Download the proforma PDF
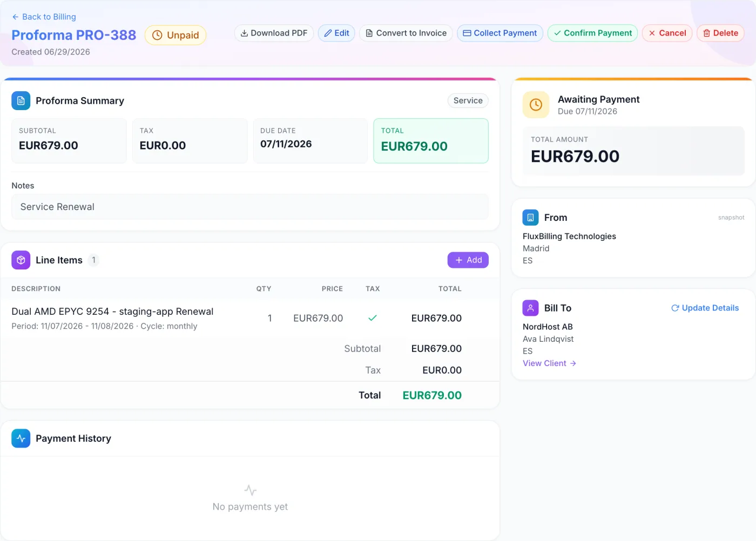The height and width of the screenshot is (541, 756). coord(274,33)
